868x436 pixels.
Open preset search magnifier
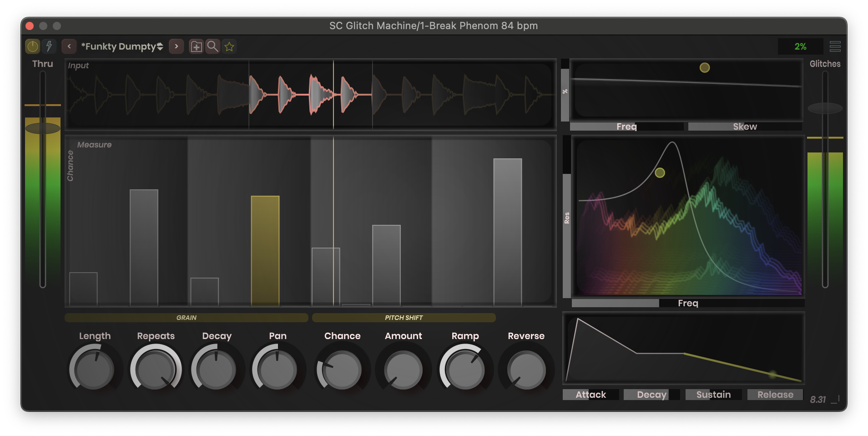[212, 46]
